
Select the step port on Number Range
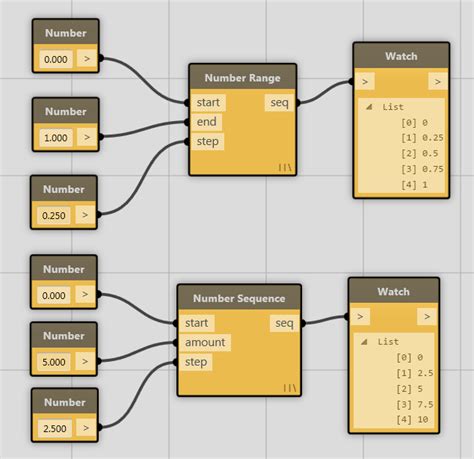[x=207, y=141]
